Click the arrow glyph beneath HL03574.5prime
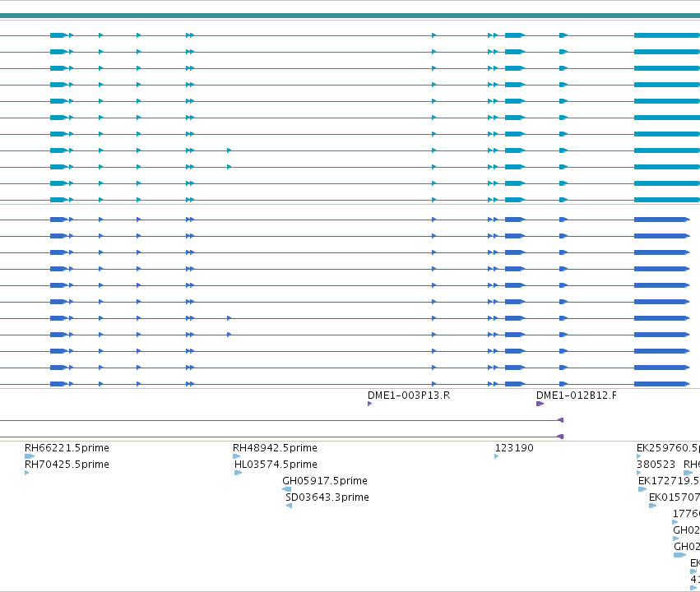The width and height of the screenshot is (700, 592). point(238,473)
